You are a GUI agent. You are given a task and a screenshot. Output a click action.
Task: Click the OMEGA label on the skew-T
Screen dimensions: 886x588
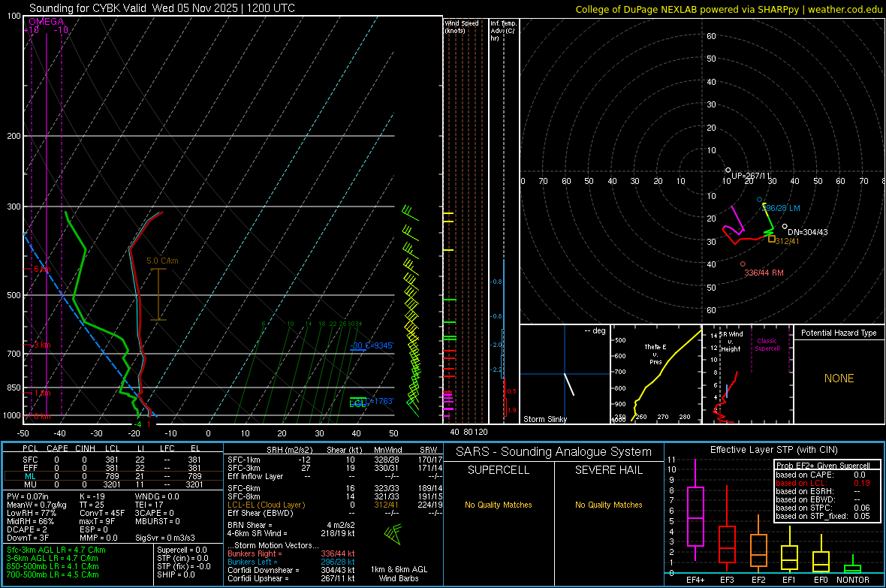pos(47,22)
